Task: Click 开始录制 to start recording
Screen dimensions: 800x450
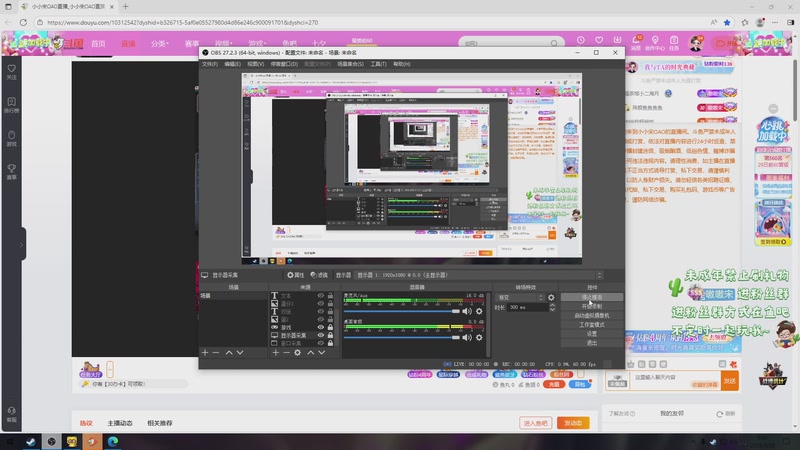Action: tap(592, 306)
